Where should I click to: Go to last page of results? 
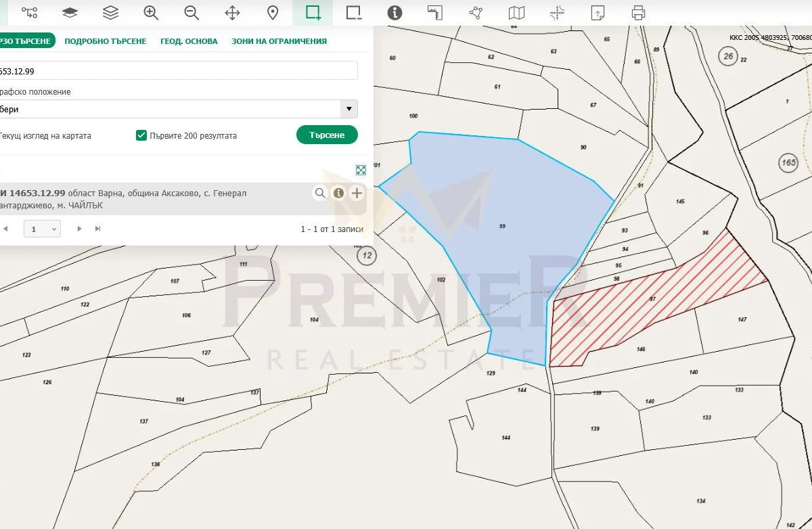[x=98, y=229]
